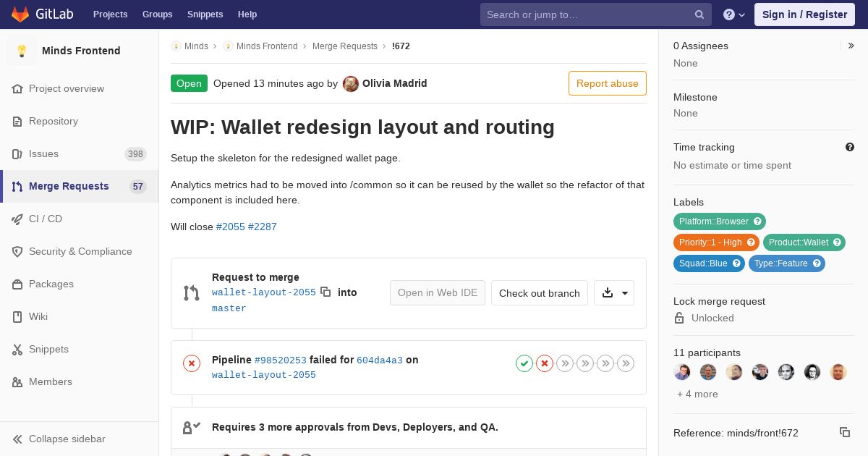The image size is (868, 456).
Task: Click Groups in top navigation
Action: click(x=157, y=14)
